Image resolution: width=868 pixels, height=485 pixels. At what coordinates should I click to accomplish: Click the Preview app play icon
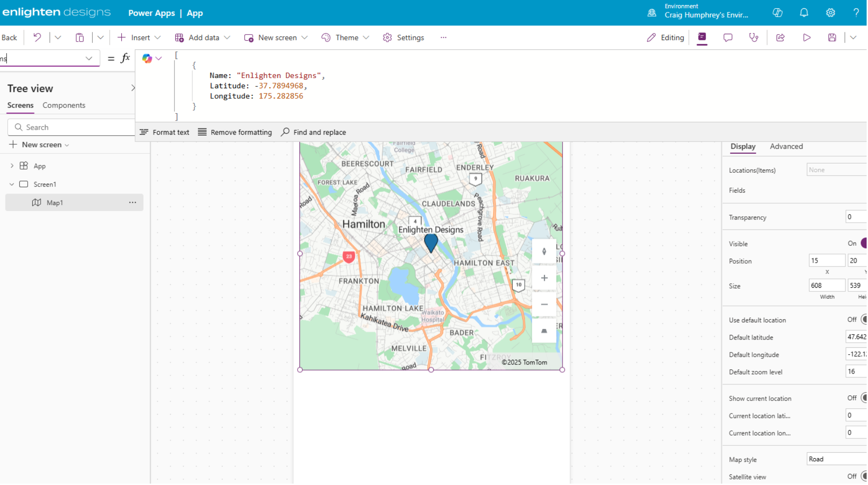(x=807, y=37)
